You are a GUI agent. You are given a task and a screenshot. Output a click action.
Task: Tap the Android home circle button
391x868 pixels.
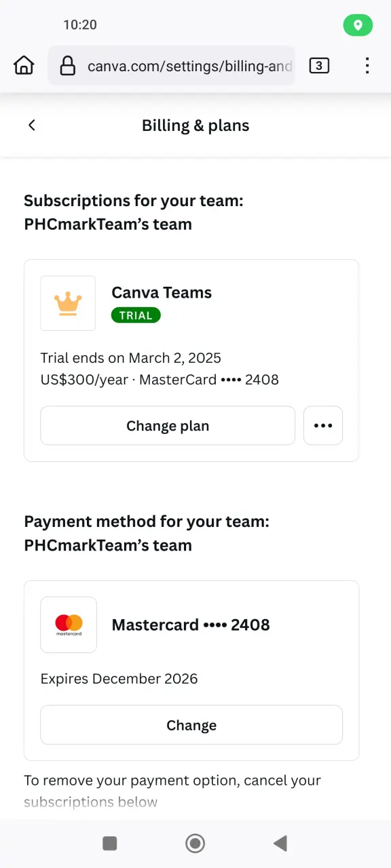[x=195, y=843]
